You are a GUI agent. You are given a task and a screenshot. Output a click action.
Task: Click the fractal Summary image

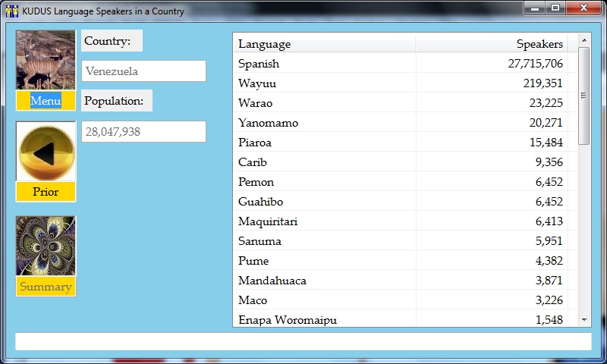[x=46, y=246]
